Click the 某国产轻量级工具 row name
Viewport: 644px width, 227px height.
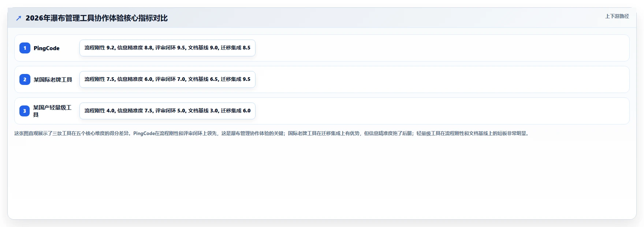point(52,111)
